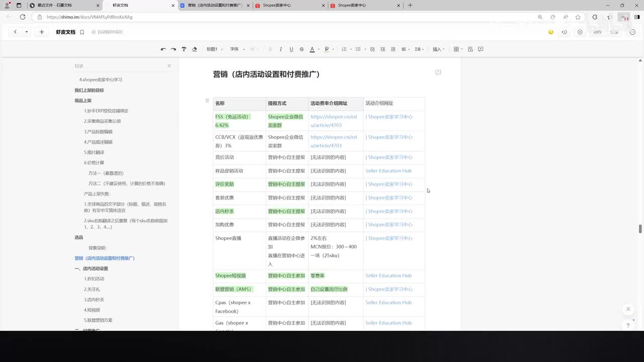Go to 选品 in the outline

[x=79, y=237]
